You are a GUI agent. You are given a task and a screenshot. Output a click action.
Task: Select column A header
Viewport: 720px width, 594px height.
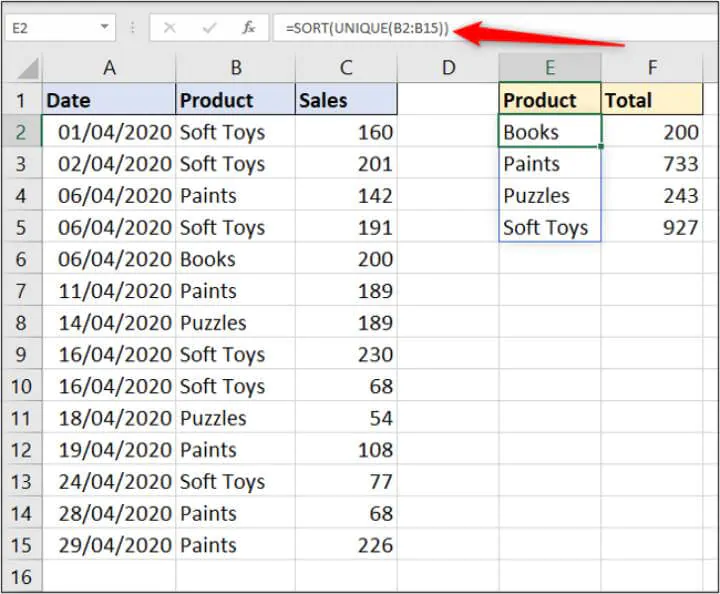click(109, 68)
